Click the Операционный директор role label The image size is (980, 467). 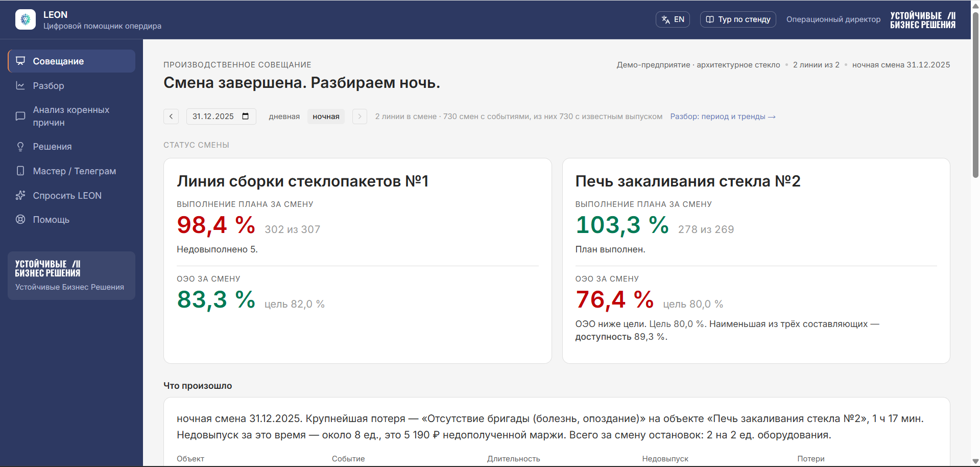[x=833, y=19]
